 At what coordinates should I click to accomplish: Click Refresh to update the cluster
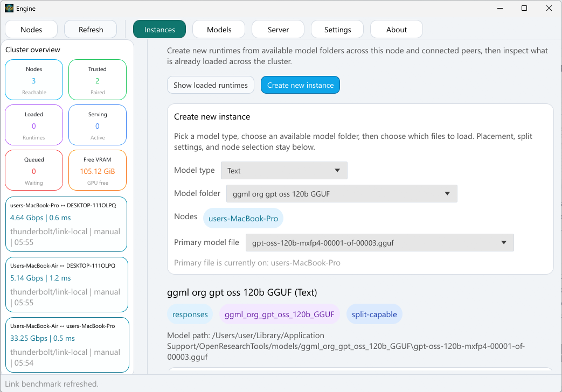(x=90, y=29)
